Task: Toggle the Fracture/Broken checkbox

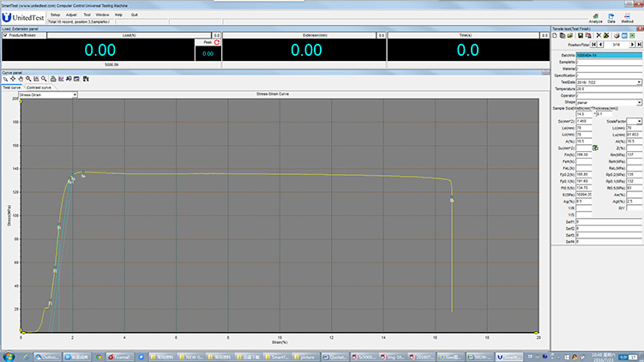Action: (x=6, y=35)
